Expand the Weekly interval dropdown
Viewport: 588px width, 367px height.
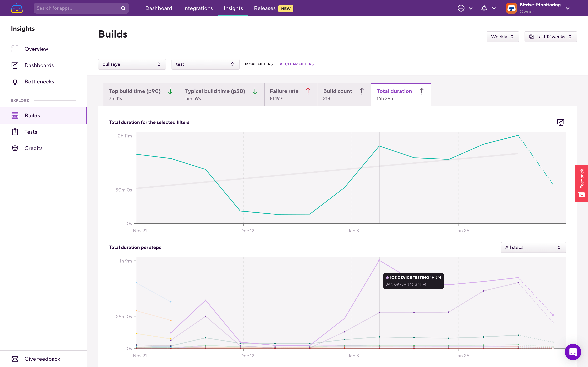click(x=502, y=37)
